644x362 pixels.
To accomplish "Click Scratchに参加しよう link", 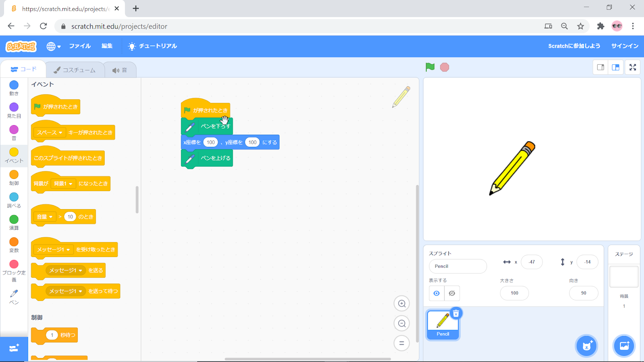I will coord(574,46).
